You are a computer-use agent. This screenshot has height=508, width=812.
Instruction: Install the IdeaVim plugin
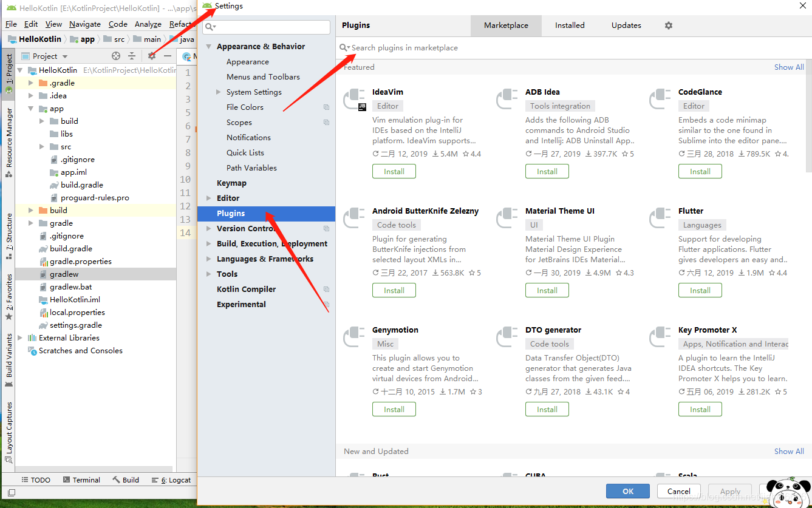coord(394,172)
